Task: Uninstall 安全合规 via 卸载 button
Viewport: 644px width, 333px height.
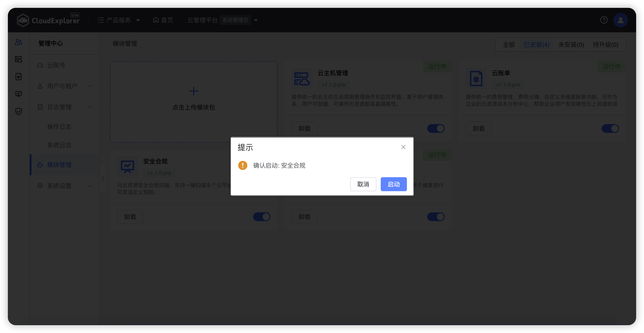Action: [130, 217]
